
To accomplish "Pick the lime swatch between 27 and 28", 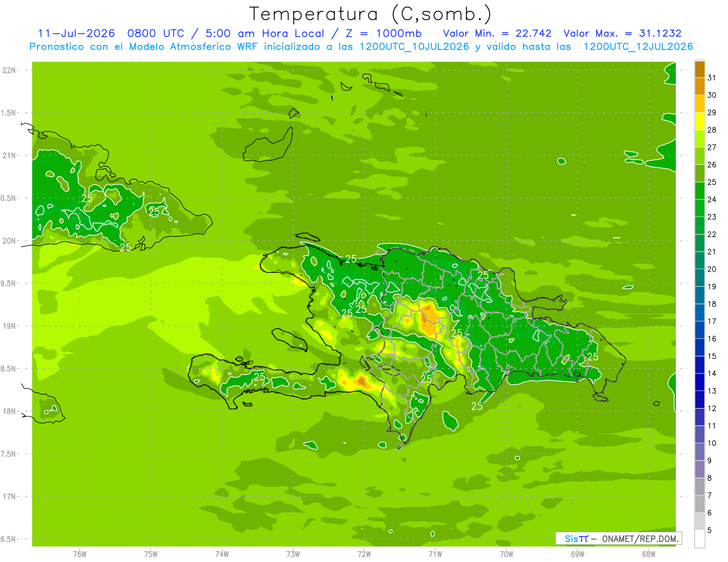I will 699,139.
